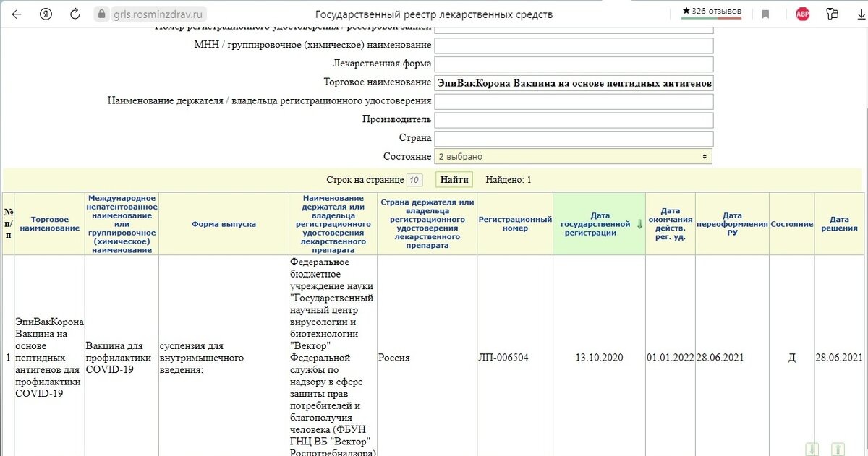Viewport: 868px width, 456px height.
Task: Open the 326 отзывов site reviews
Action: tap(711, 12)
